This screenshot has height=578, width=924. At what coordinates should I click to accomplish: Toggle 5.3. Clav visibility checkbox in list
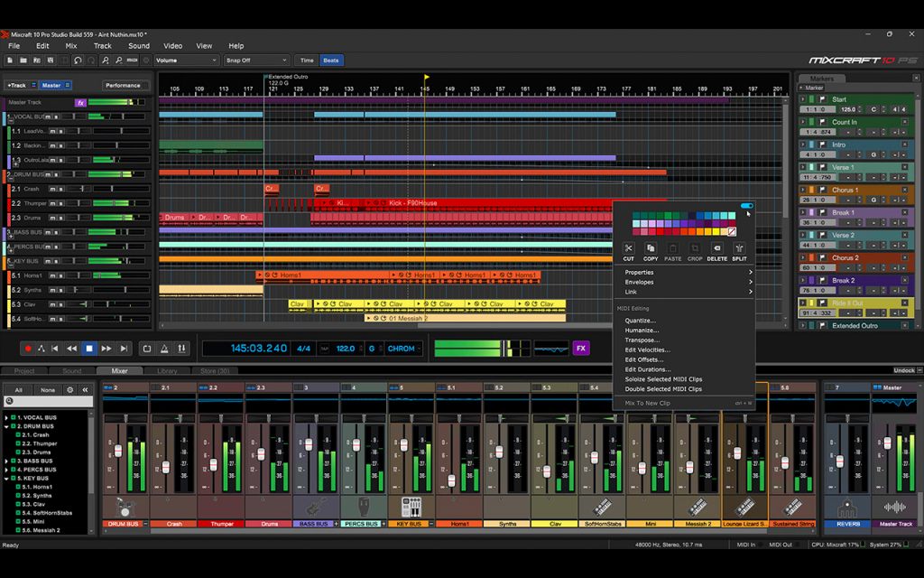[x=18, y=504]
